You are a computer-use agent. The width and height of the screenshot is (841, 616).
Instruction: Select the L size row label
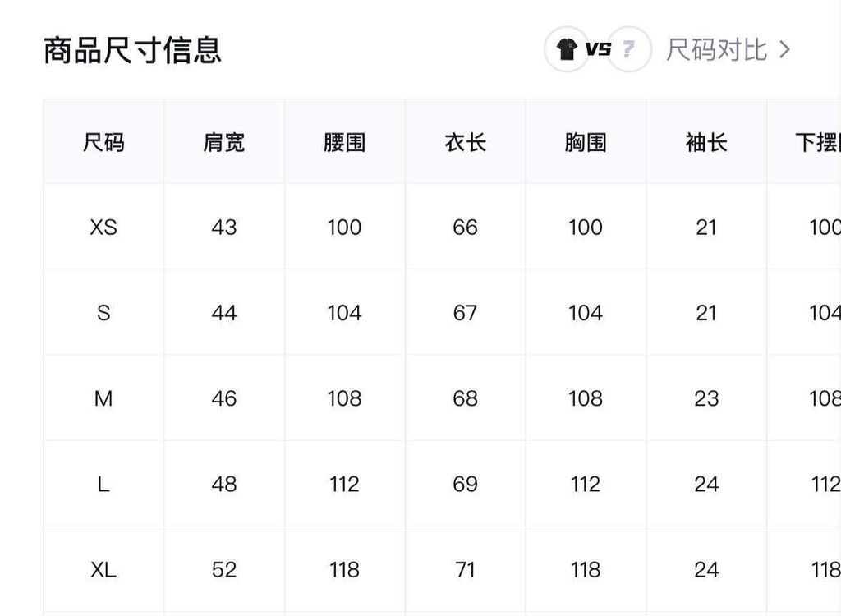pos(103,484)
